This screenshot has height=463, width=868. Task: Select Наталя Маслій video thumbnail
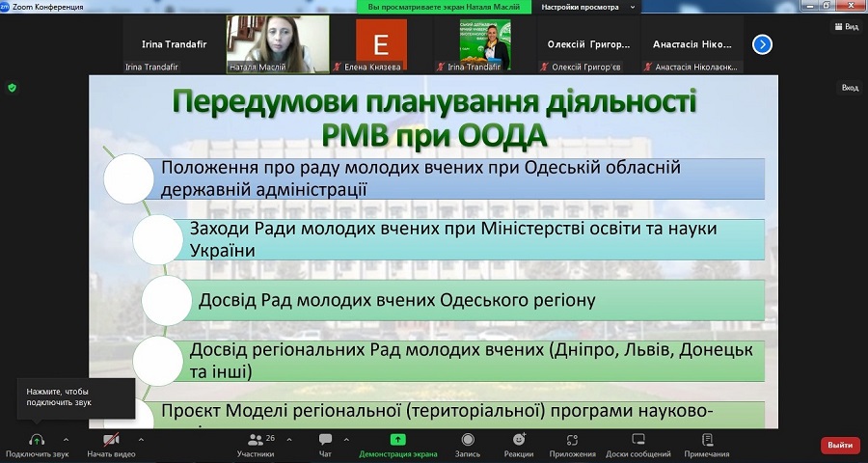[x=278, y=45]
